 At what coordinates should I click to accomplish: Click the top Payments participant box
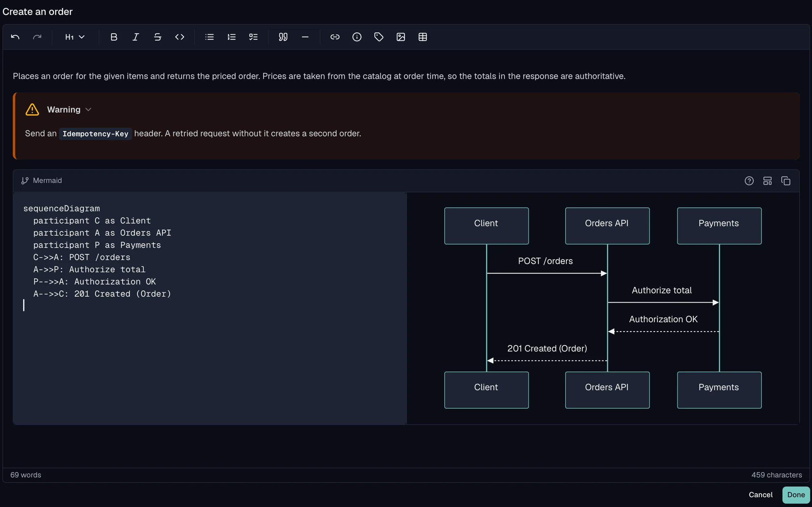coord(719,226)
